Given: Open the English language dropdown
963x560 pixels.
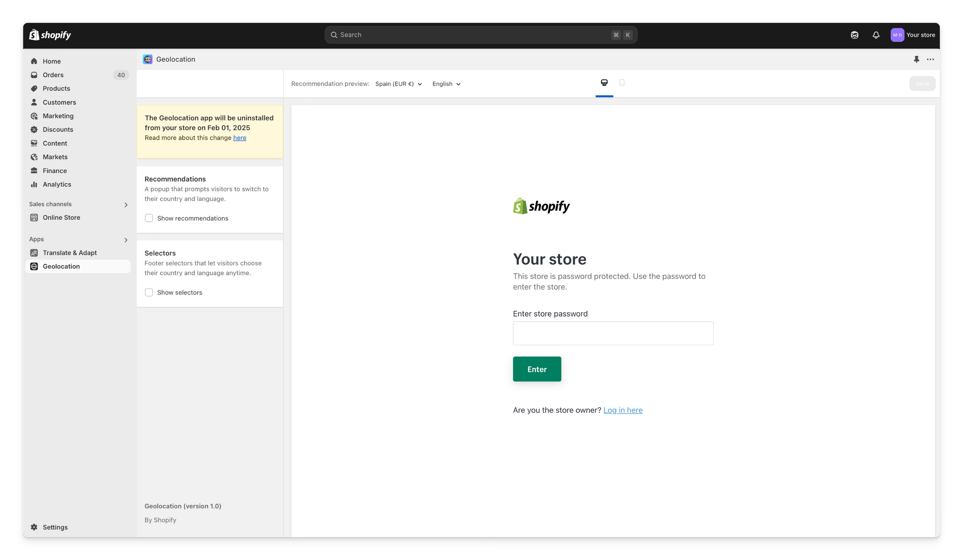Looking at the screenshot, I should point(446,84).
